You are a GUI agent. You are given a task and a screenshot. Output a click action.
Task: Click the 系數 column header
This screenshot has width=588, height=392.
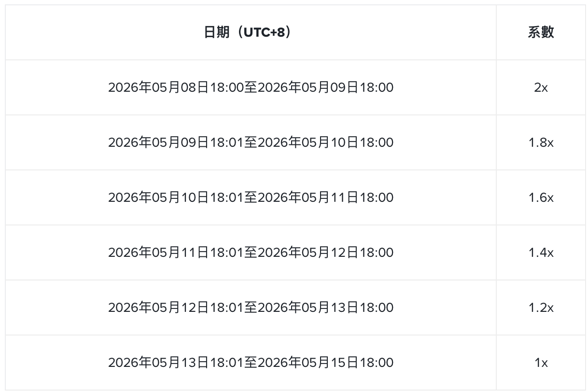[x=541, y=32]
